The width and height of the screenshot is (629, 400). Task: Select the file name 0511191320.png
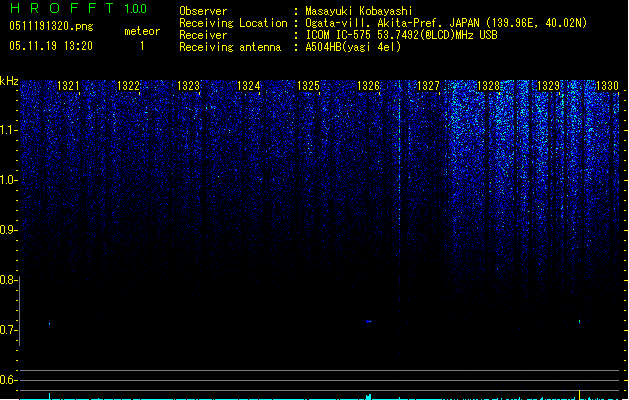click(51, 26)
